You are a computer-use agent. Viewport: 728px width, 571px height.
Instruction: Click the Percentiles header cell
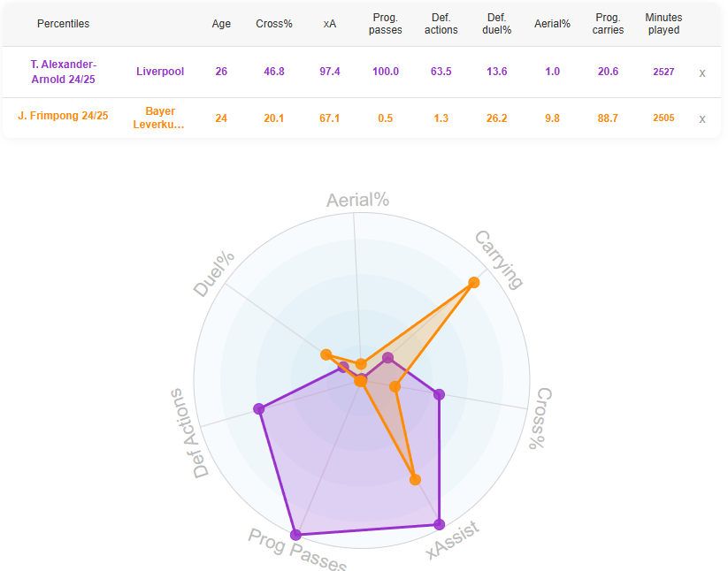pyautogui.click(x=63, y=24)
